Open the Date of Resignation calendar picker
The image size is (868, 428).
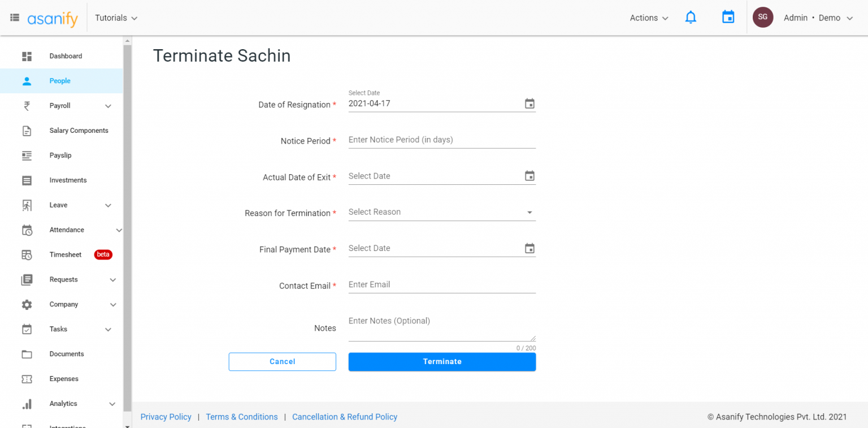click(x=530, y=103)
